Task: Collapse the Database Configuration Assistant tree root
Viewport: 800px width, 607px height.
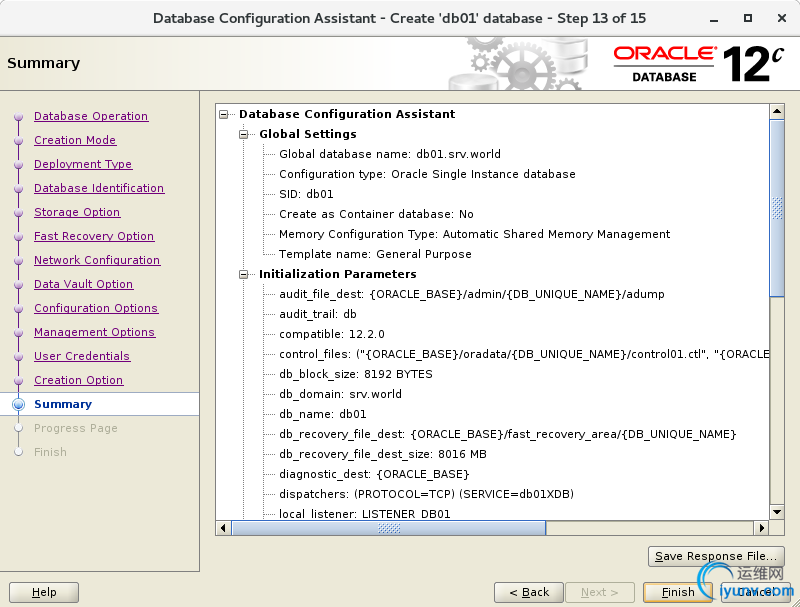Action: pyautogui.click(x=223, y=114)
